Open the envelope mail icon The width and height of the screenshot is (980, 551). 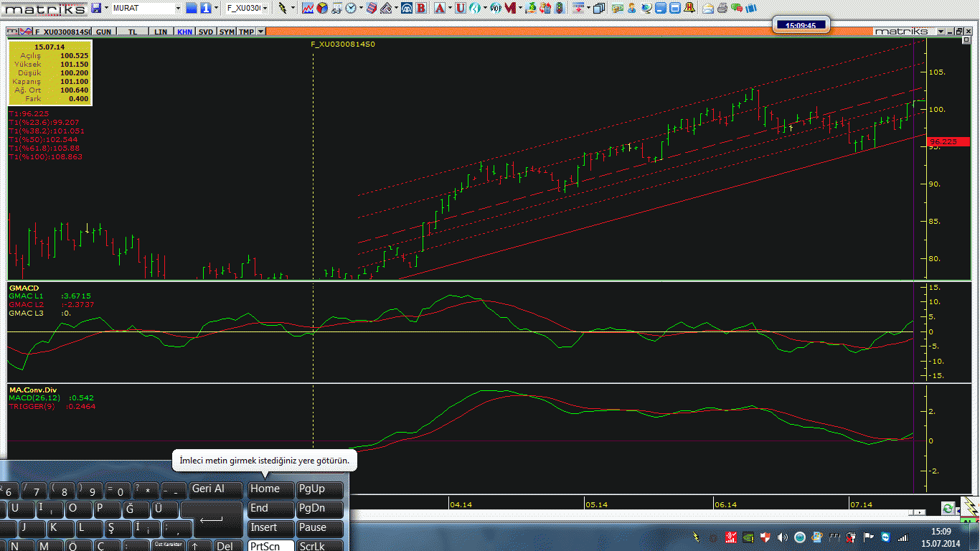(708, 9)
